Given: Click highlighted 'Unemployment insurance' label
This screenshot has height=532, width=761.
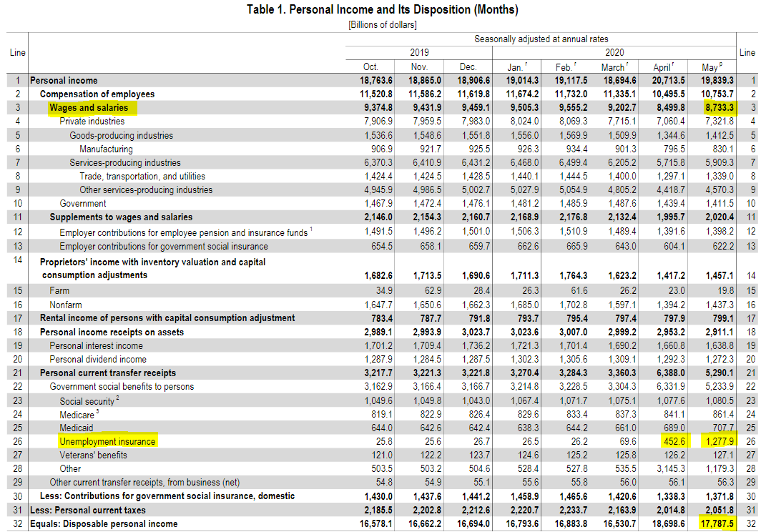Looking at the screenshot, I should (x=107, y=442).
